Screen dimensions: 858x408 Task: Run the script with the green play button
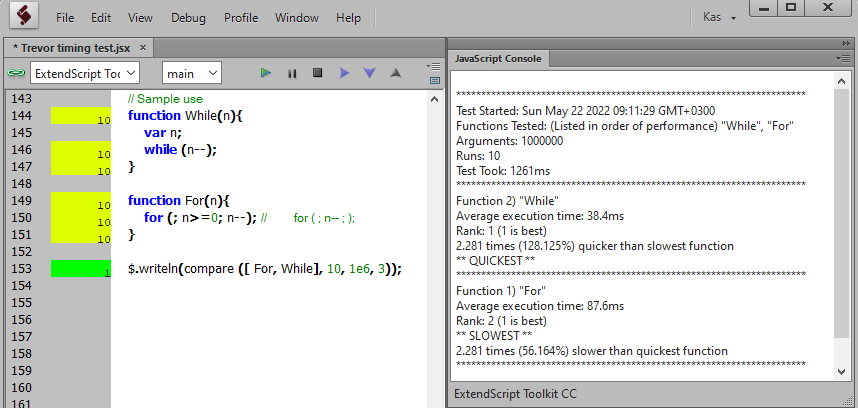coord(266,73)
